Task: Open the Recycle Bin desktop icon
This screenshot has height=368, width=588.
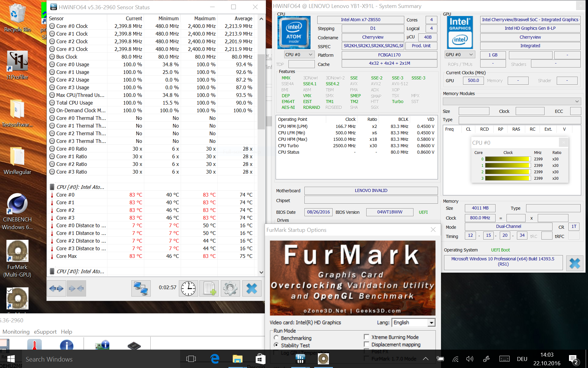Action: [x=17, y=18]
